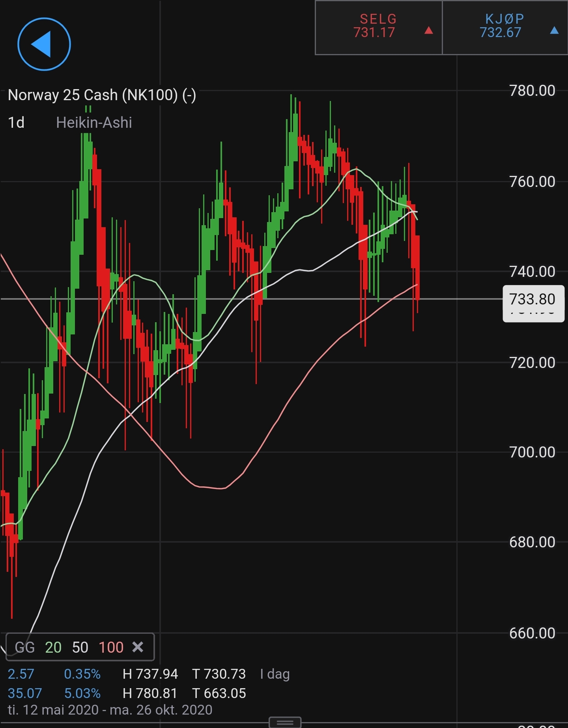Toggle the 100-period moving average
Viewport: 568px width, 728px height.
point(111,647)
